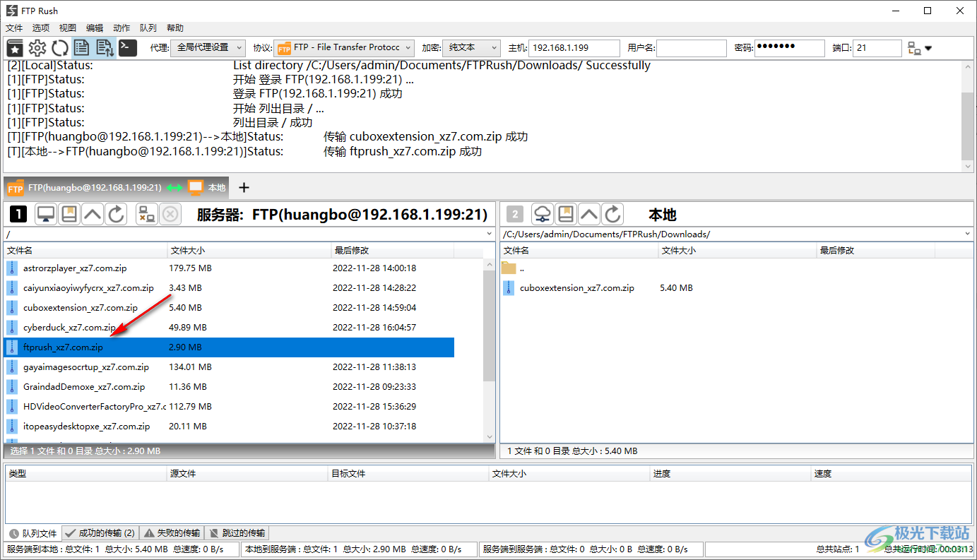Open the bookmarks manager star icon
The image size is (977, 560).
pos(15,47)
